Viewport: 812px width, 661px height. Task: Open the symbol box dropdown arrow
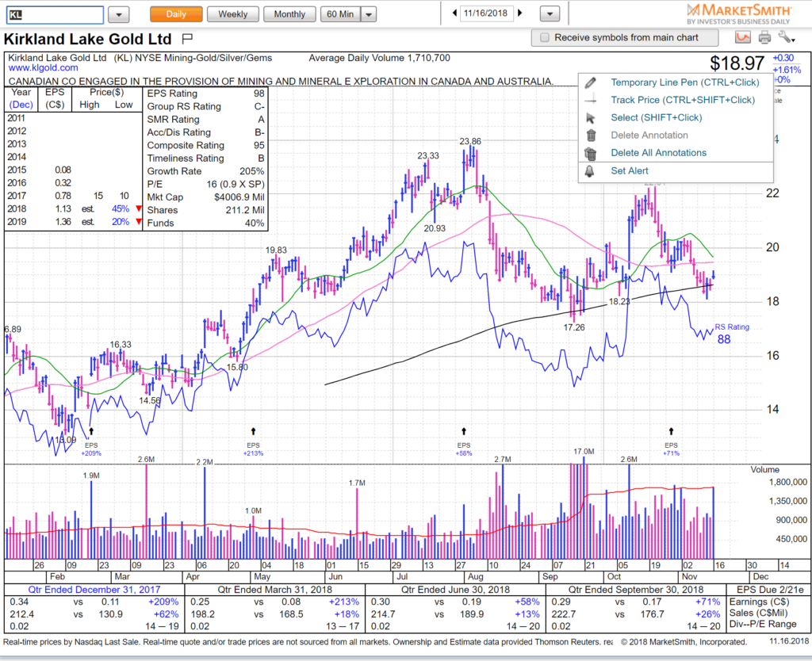119,14
